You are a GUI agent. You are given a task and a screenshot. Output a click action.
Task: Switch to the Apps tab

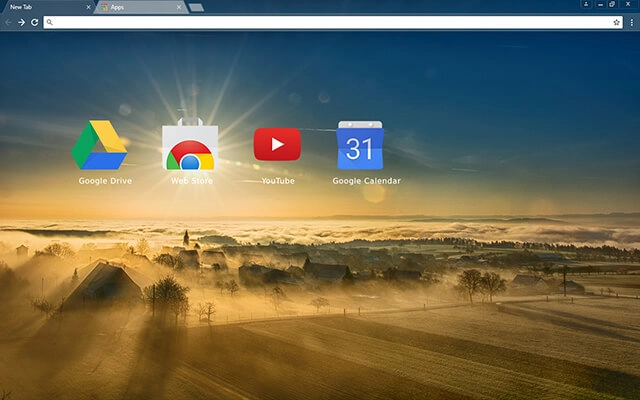tap(141, 7)
